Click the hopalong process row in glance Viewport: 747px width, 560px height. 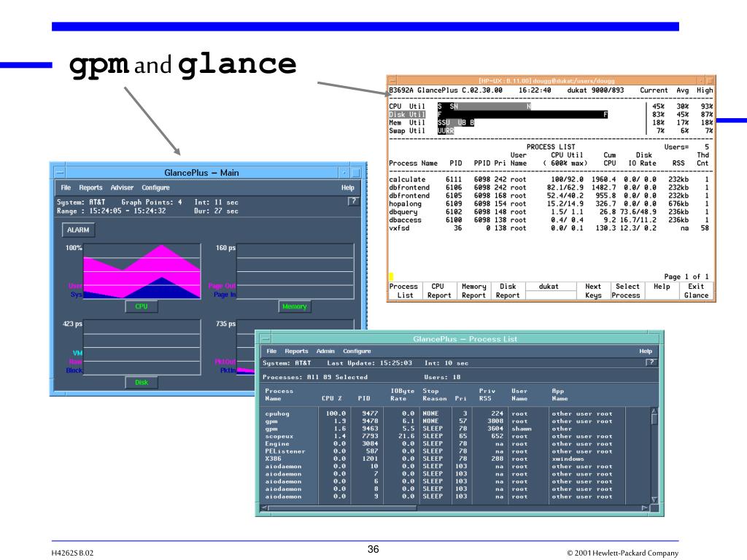[549, 204]
